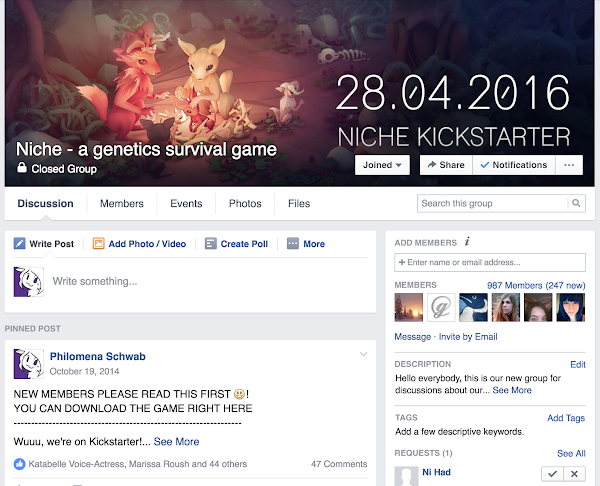Click the Create Poll icon
The height and width of the screenshot is (486, 600).
210,243
